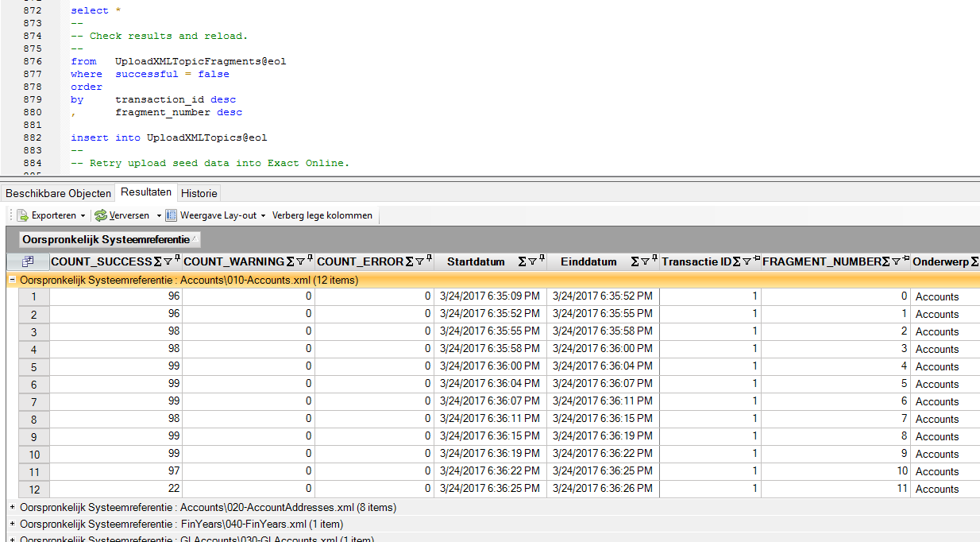The height and width of the screenshot is (542, 980).
Task: Click the sigma summary icon on Onderwerp
Action: pyautogui.click(x=975, y=261)
